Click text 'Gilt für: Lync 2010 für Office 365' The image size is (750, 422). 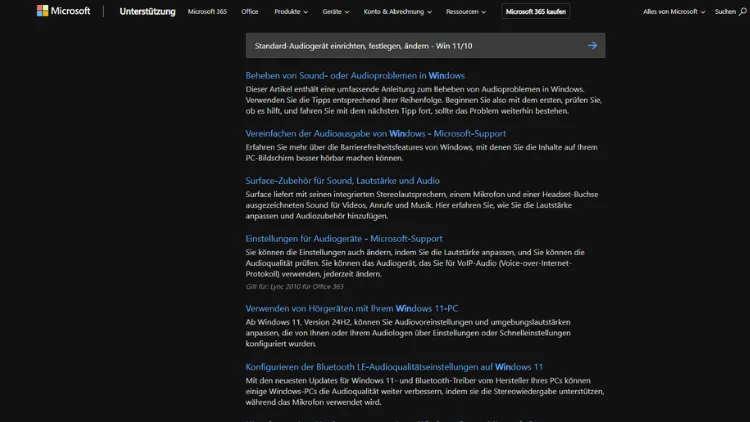295,287
